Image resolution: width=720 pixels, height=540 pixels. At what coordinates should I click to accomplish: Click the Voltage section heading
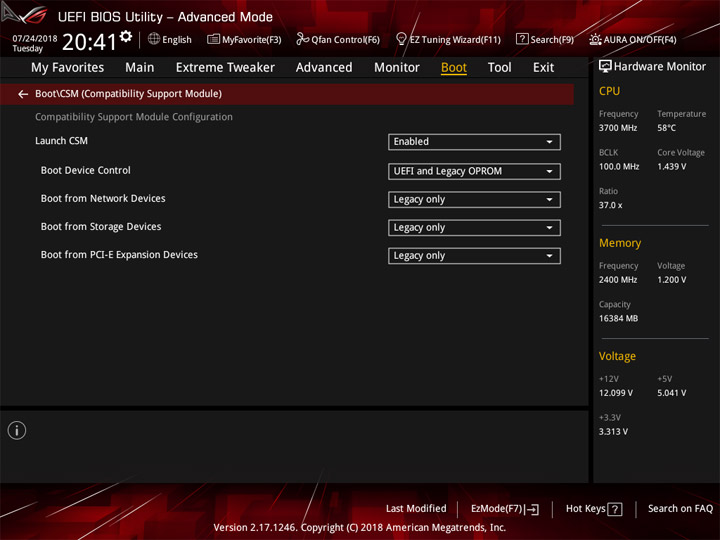(617, 356)
